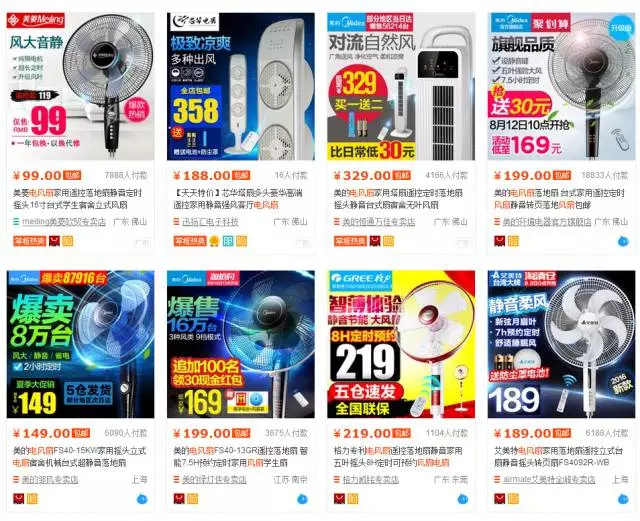Click orange coin icon under airmate ¥189 listing
This screenshot has height=521, width=640.
(513, 499)
